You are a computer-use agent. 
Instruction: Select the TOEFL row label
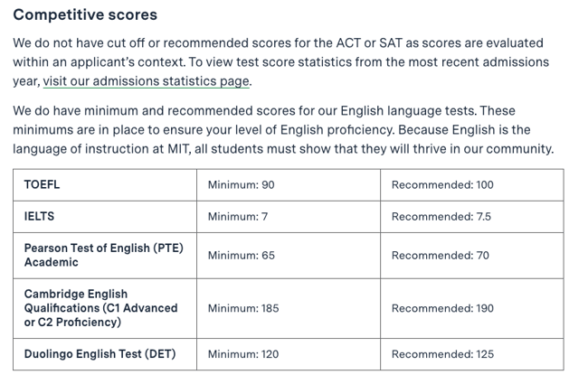[42, 184]
